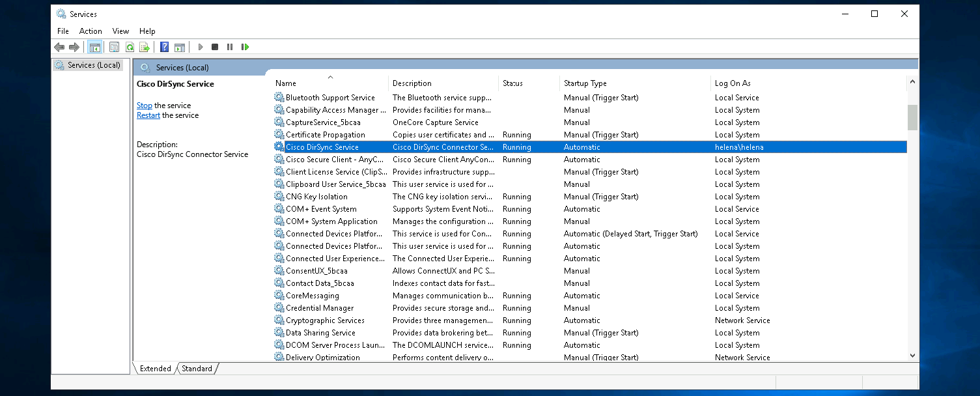Click the Restart the service link
980x396 pixels.
tap(148, 115)
